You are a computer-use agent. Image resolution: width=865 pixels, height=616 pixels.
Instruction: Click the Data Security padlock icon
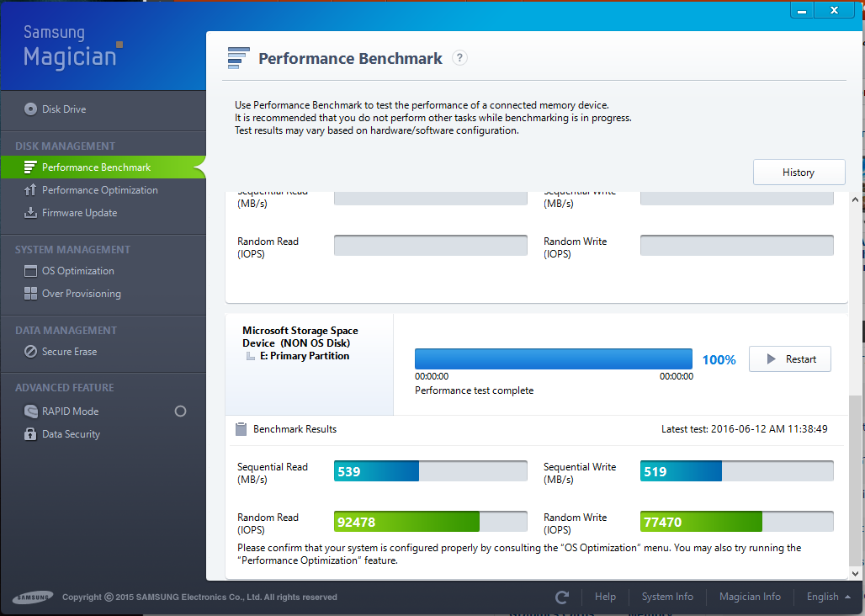(30, 433)
